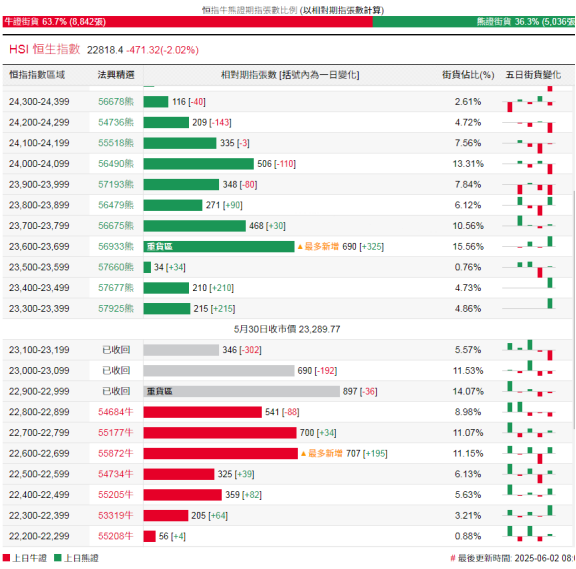Click the 法興精選 column header
This screenshot has height=569, width=576.
tap(116, 75)
